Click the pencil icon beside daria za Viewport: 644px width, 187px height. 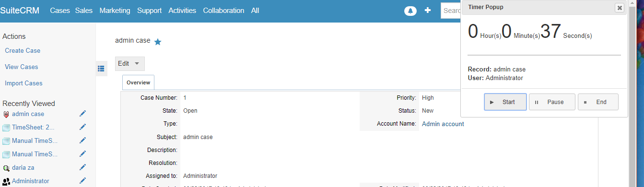pos(82,167)
